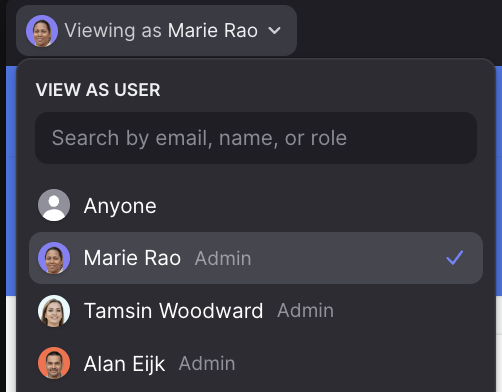Image resolution: width=502 pixels, height=392 pixels.
Task: Collapse the Viewing as dropdown chevron
Action: click(x=274, y=31)
